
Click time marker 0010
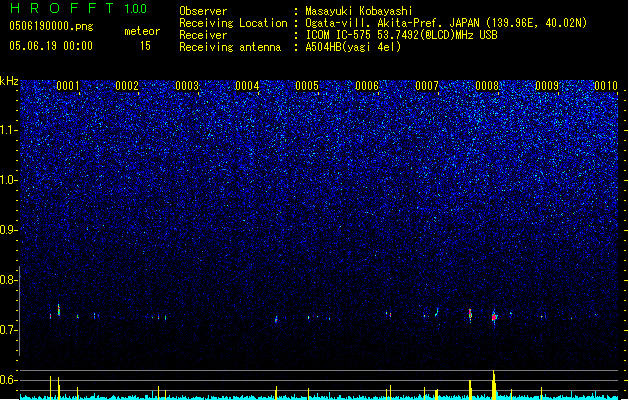(x=606, y=86)
